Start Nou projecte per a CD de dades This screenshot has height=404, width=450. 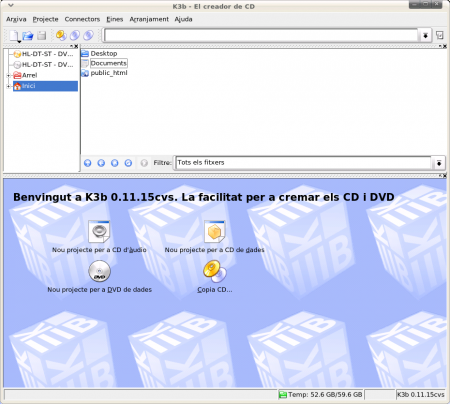click(215, 231)
